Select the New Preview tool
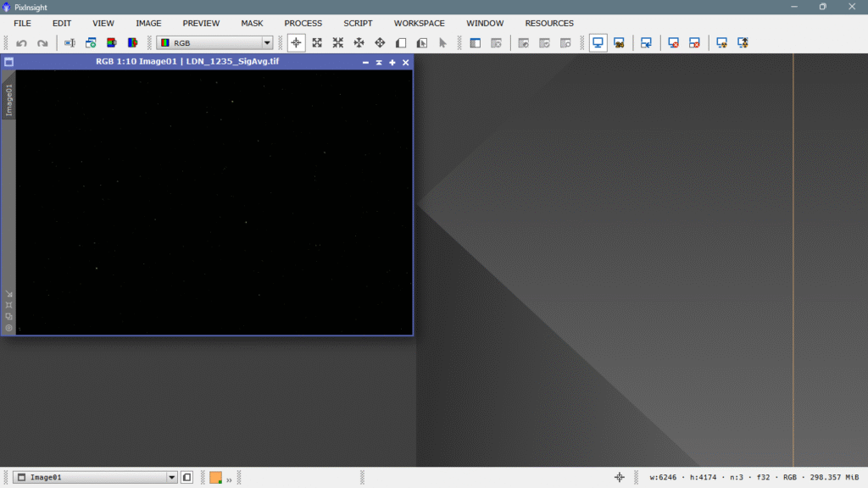Image resolution: width=868 pixels, height=488 pixels. pos(401,43)
